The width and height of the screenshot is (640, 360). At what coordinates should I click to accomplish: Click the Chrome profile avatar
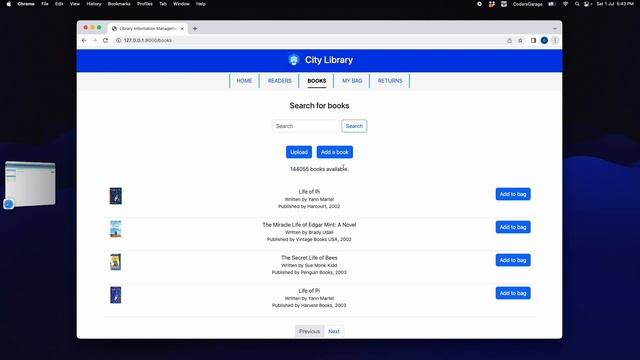(544, 40)
